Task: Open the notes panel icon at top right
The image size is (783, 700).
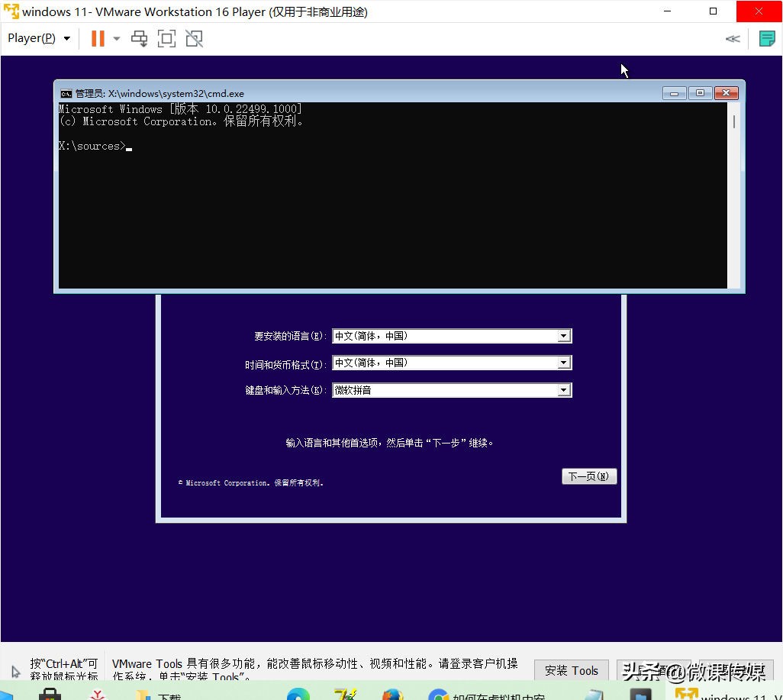Action: (x=766, y=38)
